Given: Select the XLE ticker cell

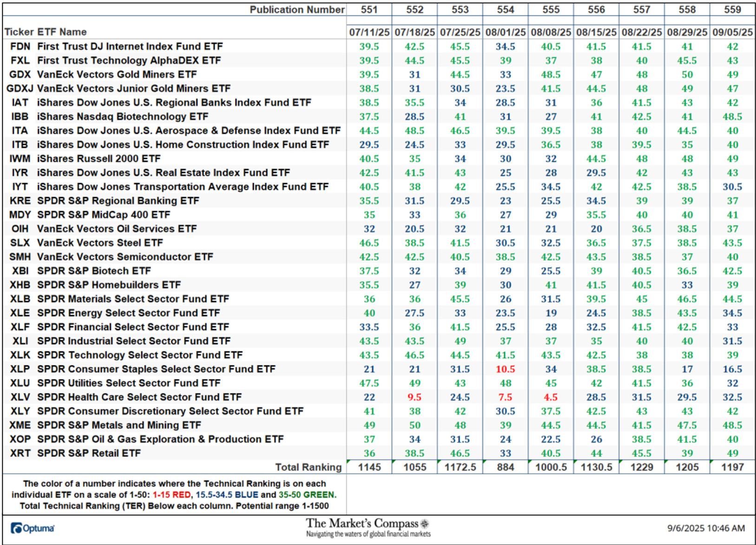Looking at the screenshot, I should pyautogui.click(x=20, y=313).
